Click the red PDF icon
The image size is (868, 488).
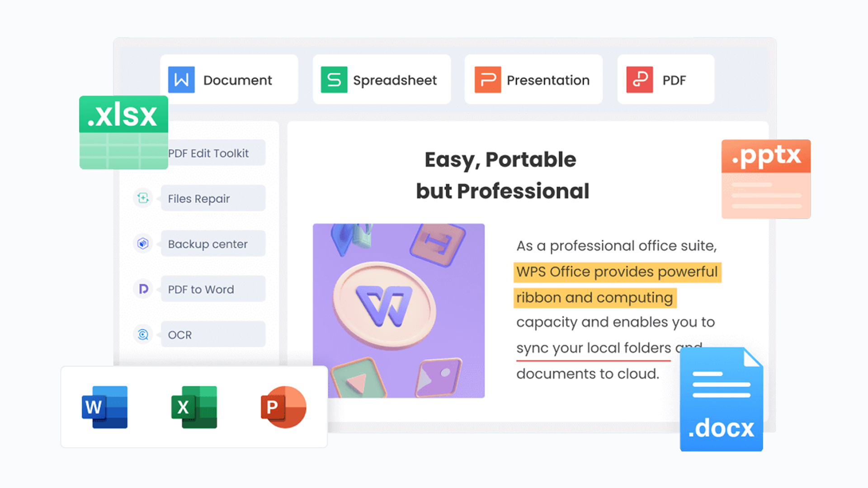coord(639,80)
